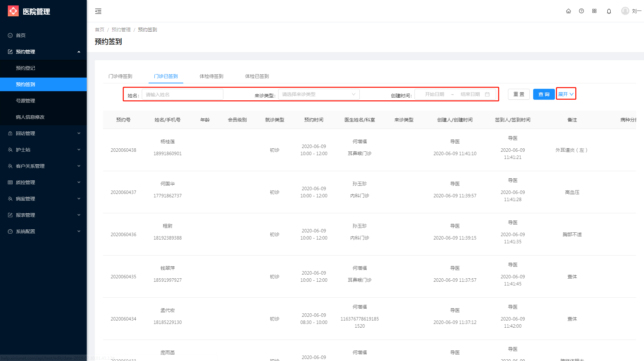The width and height of the screenshot is (644, 361).
Task: Click the 预约管理 edit icon in sidebar
Action: 10,52
